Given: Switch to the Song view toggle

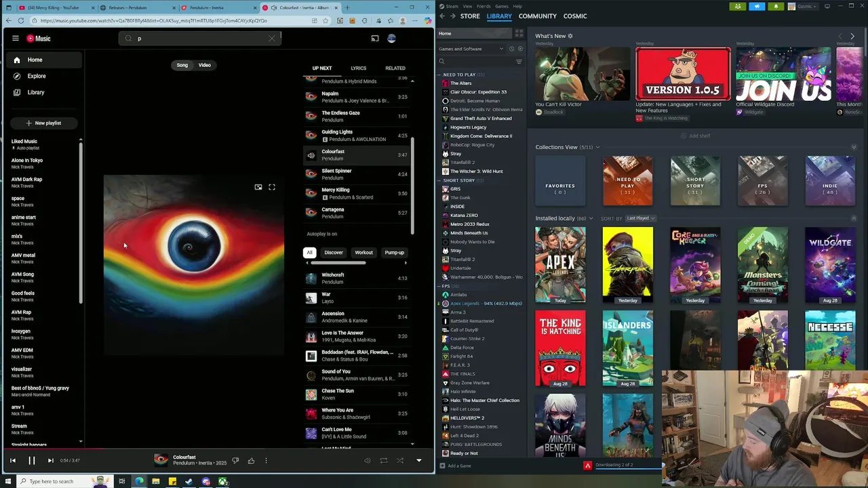Looking at the screenshot, I should point(182,65).
